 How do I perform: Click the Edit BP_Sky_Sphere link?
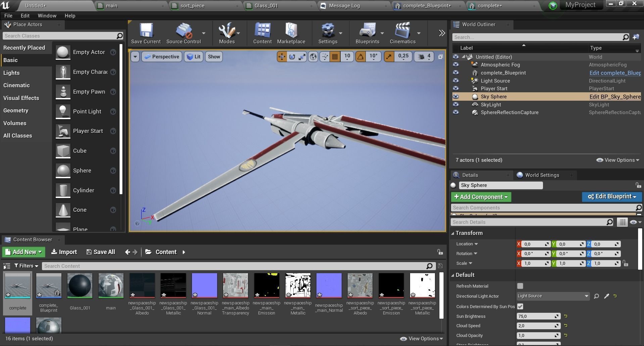614,97
